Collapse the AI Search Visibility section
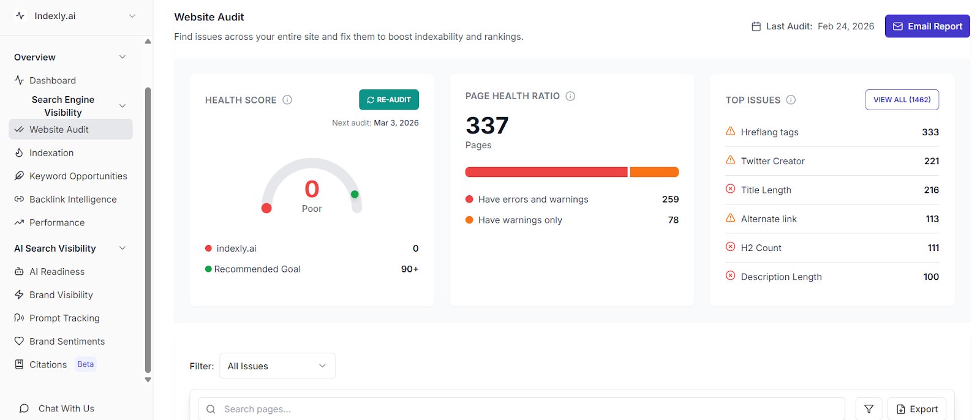980x420 pixels. pos(123,248)
